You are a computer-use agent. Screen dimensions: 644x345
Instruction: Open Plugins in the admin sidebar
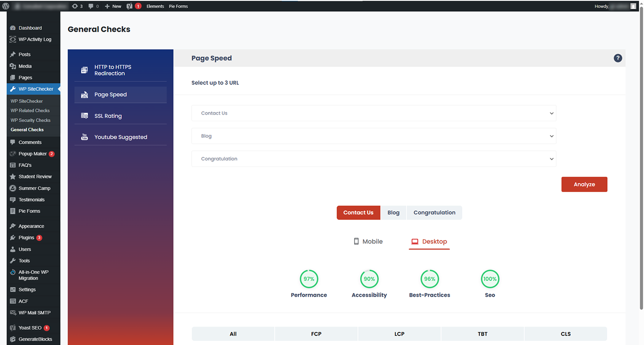[26, 238]
